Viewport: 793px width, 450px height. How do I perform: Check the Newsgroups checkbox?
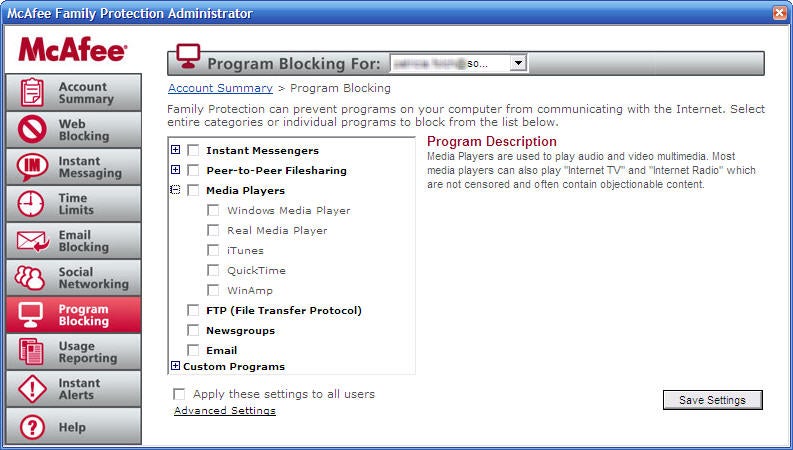[x=193, y=330]
